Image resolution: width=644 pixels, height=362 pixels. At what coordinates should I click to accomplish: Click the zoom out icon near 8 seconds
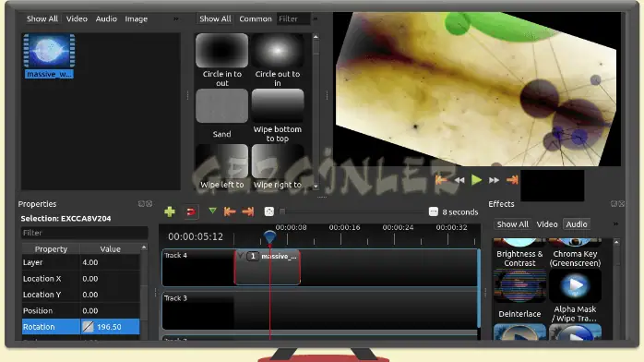coord(434,211)
